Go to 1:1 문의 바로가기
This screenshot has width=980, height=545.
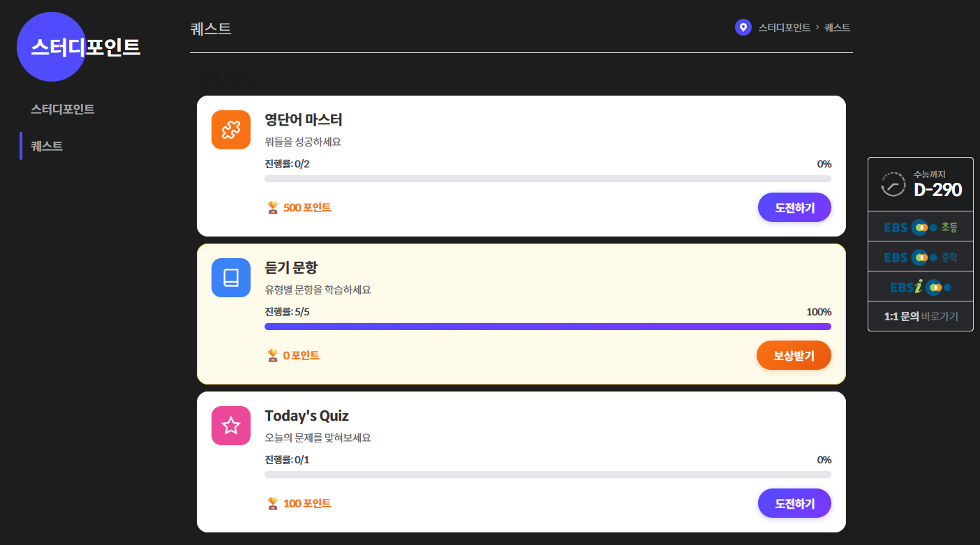point(921,316)
